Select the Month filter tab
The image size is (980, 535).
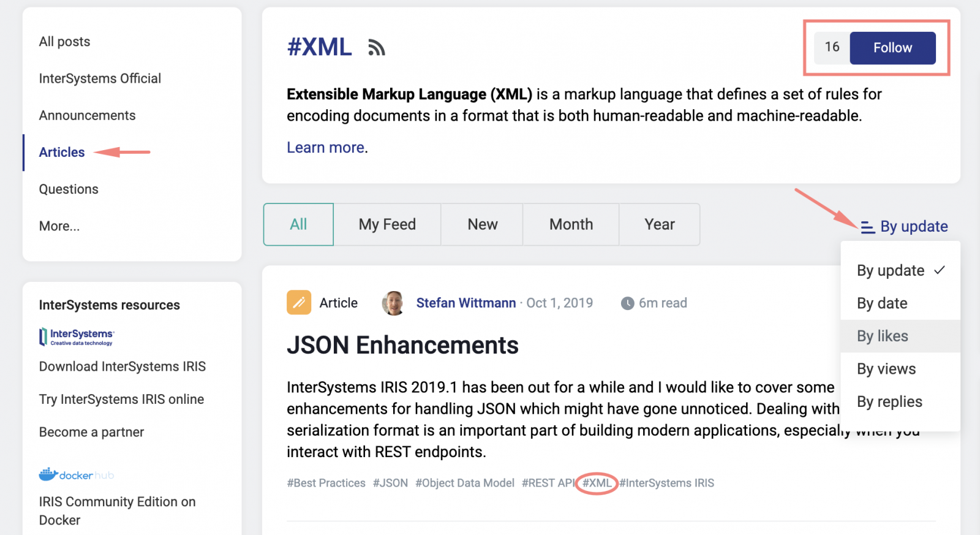[571, 224]
